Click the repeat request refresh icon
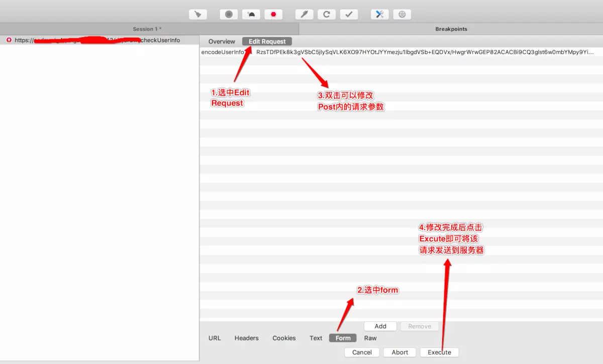This screenshot has height=364, width=603. coord(327,14)
